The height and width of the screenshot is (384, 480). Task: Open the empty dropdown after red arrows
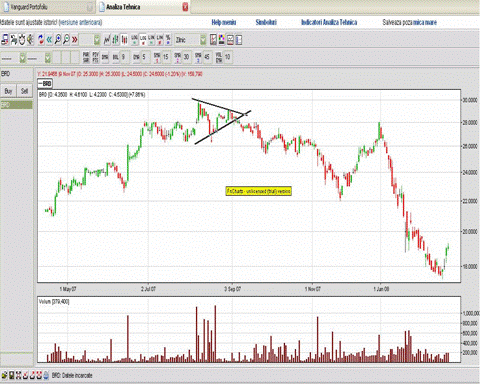click(x=97, y=40)
